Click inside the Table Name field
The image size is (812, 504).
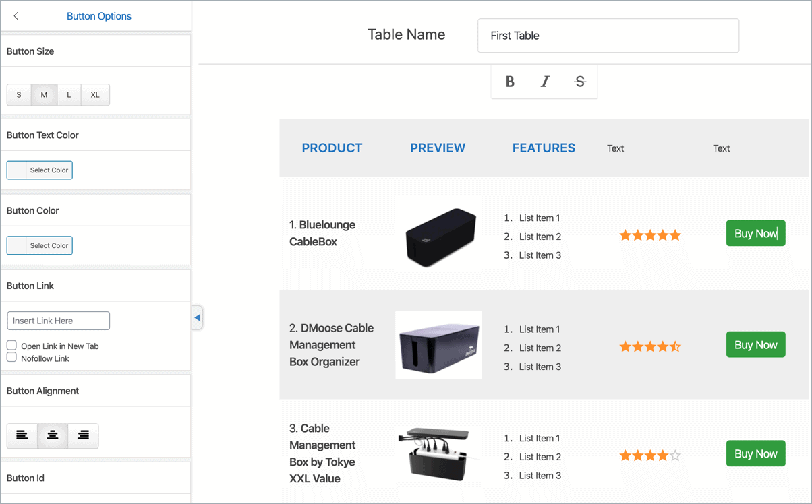(x=608, y=35)
